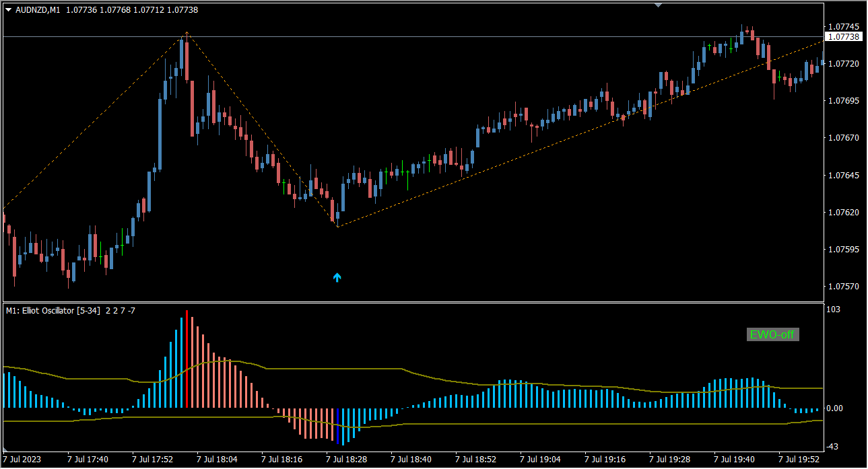
Task: Click the red peak histogram bar
Action: click(187, 359)
